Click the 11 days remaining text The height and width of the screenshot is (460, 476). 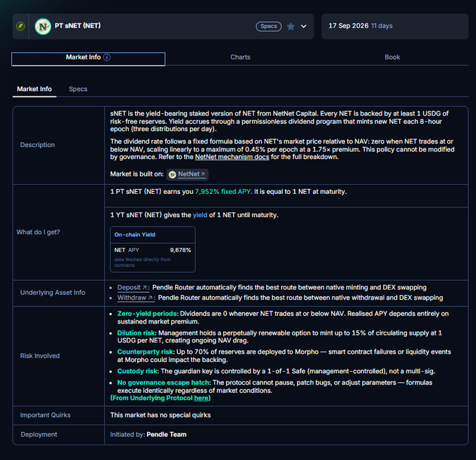pos(382,26)
